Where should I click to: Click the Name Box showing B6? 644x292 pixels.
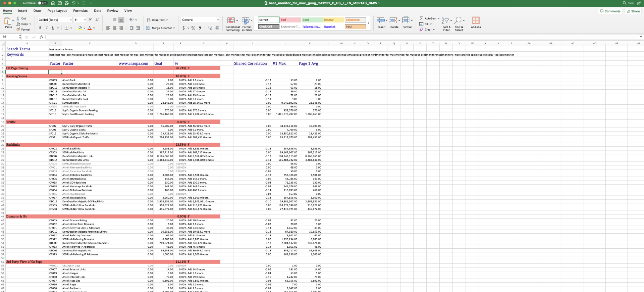pyautogui.click(x=10, y=37)
